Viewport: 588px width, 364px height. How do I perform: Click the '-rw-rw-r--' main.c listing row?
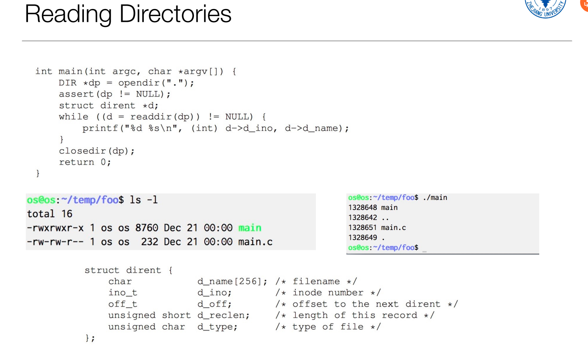150,242
